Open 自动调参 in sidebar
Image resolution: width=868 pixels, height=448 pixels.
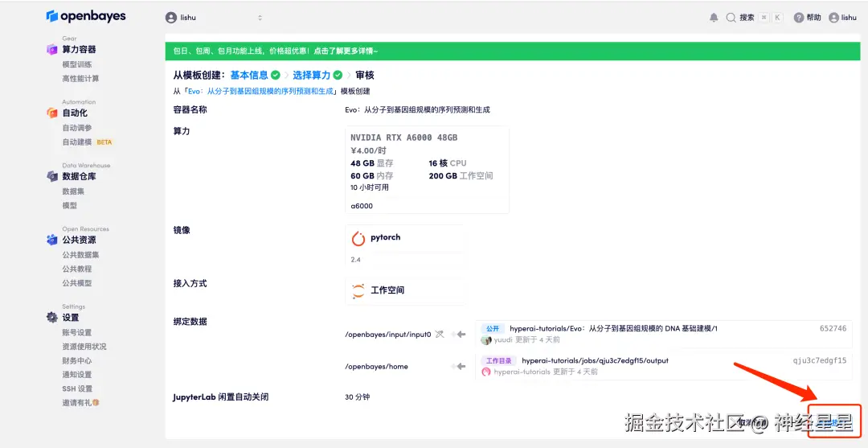(x=77, y=128)
